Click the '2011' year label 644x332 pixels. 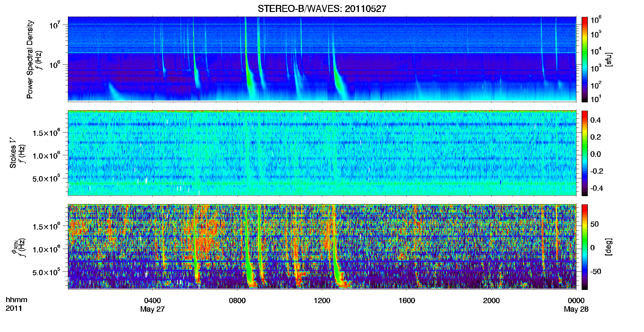point(14,308)
